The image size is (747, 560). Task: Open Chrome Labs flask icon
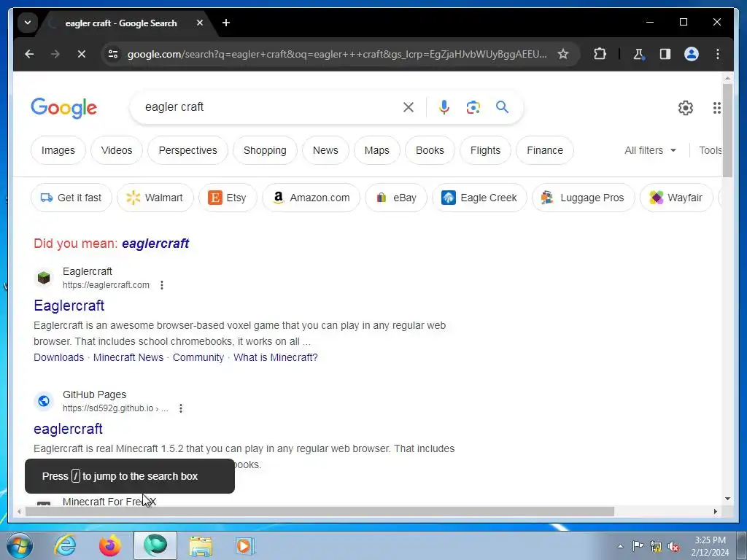(x=638, y=54)
